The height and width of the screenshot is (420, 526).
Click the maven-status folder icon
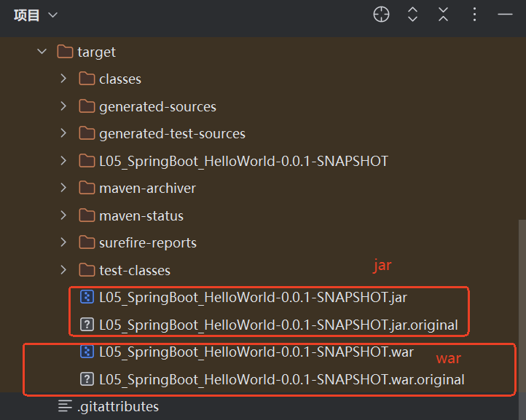click(x=87, y=215)
